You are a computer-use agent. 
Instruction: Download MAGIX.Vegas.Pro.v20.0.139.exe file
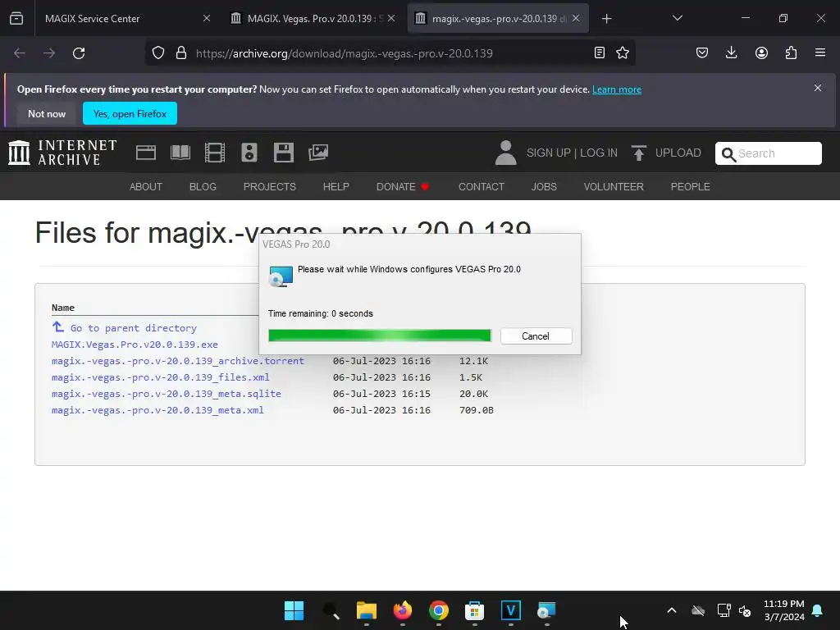(135, 345)
